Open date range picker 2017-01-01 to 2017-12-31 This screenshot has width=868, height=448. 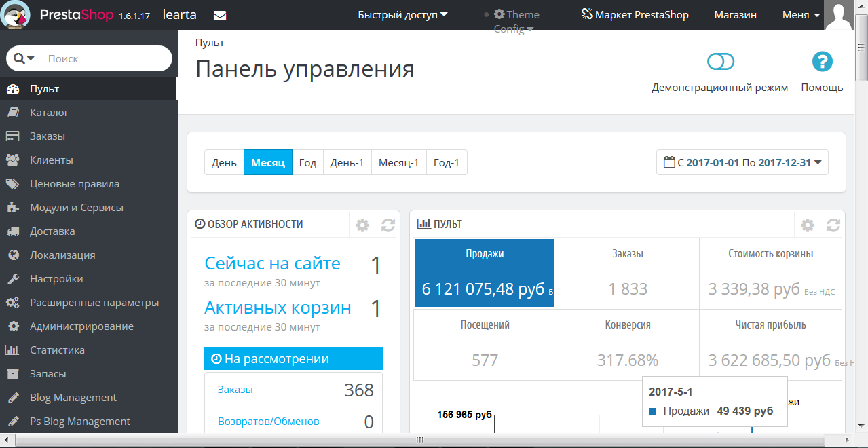pos(742,162)
